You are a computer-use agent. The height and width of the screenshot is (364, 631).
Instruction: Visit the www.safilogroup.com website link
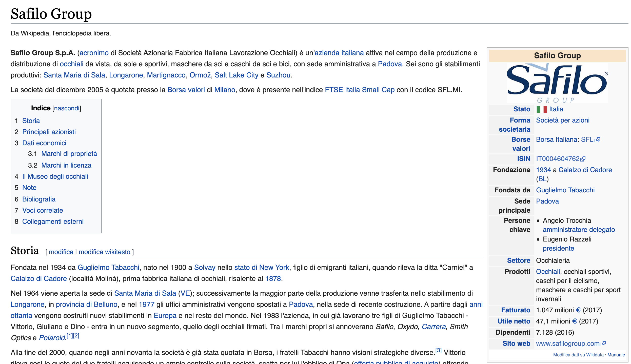coord(571,343)
